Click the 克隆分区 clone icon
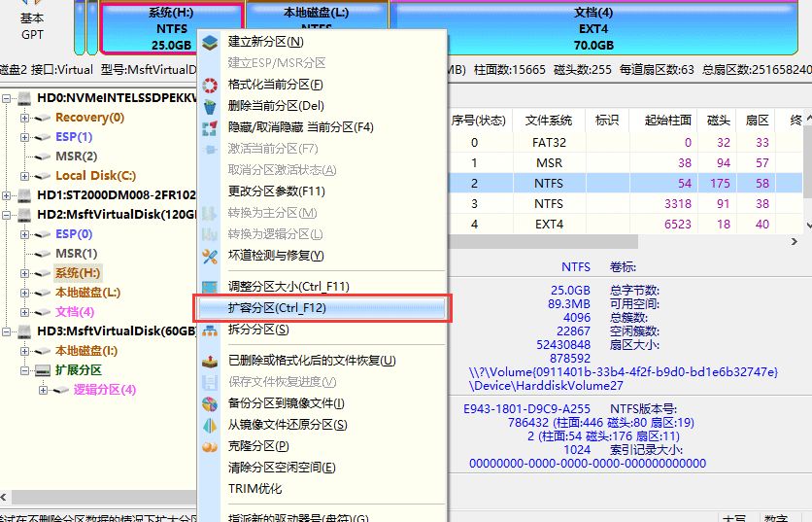Screen dimensions: 812x522 (x=210, y=446)
